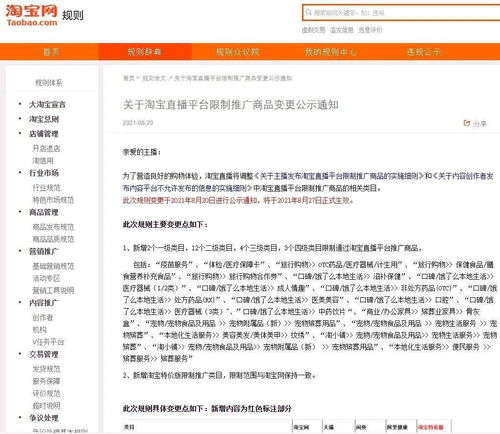The width and height of the screenshot is (500, 434).
Task: Open the 商品品质规范 sidebar link
Action: point(53,239)
